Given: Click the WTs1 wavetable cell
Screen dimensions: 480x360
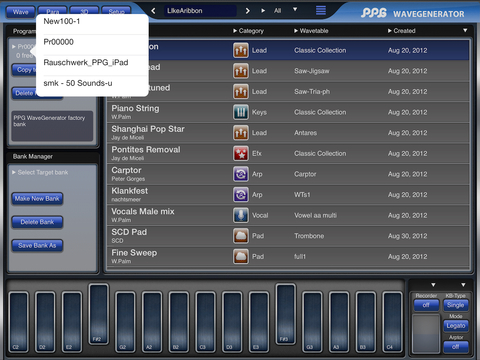Looking at the screenshot, I should 302,195.
